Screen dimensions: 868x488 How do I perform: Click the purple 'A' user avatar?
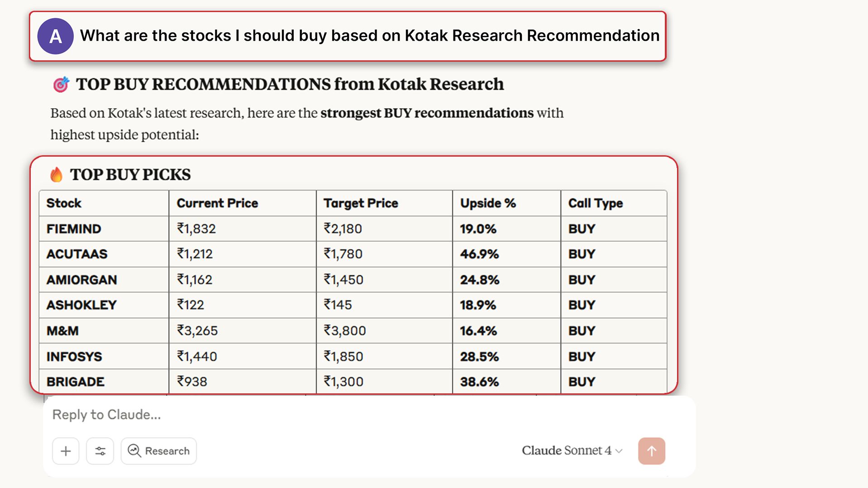tap(55, 36)
